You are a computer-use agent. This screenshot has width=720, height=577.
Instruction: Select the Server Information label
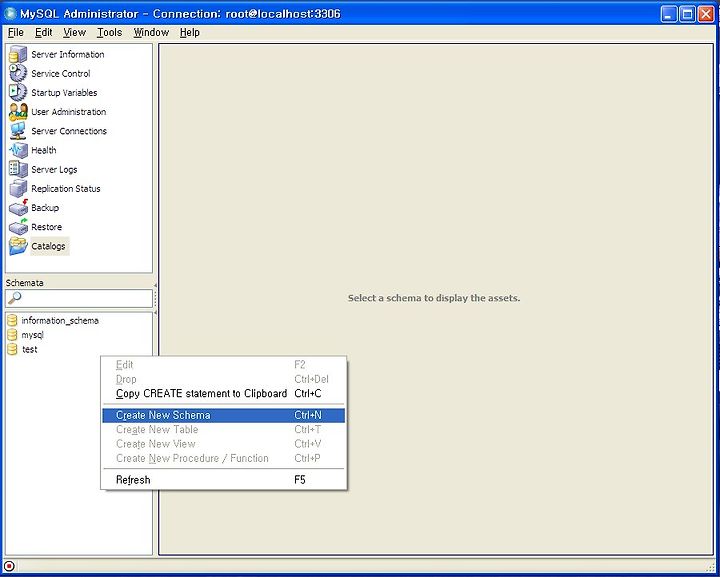tap(68, 54)
